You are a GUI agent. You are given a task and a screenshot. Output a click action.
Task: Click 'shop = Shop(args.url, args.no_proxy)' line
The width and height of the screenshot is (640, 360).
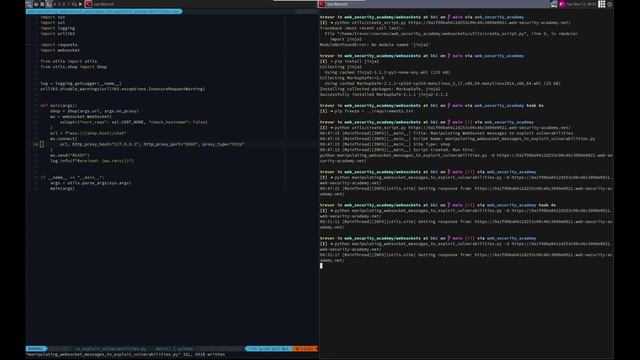[94, 111]
